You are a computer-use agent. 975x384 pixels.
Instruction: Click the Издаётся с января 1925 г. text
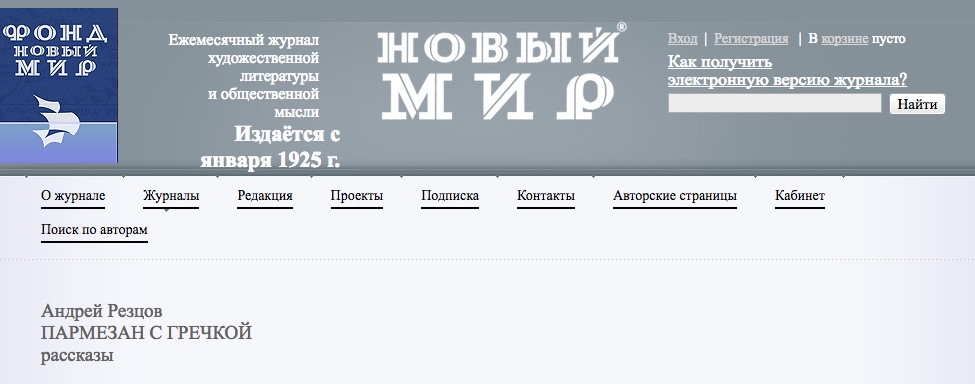[270, 147]
